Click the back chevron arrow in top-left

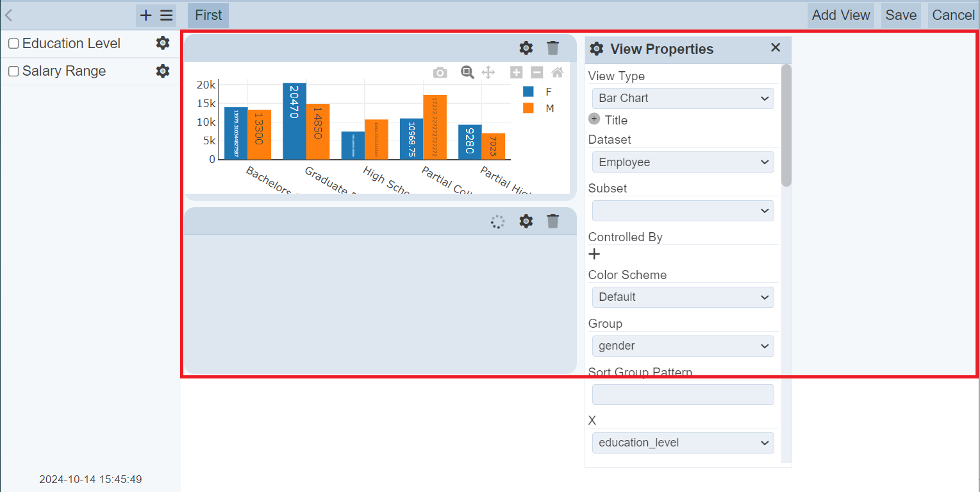9,15
